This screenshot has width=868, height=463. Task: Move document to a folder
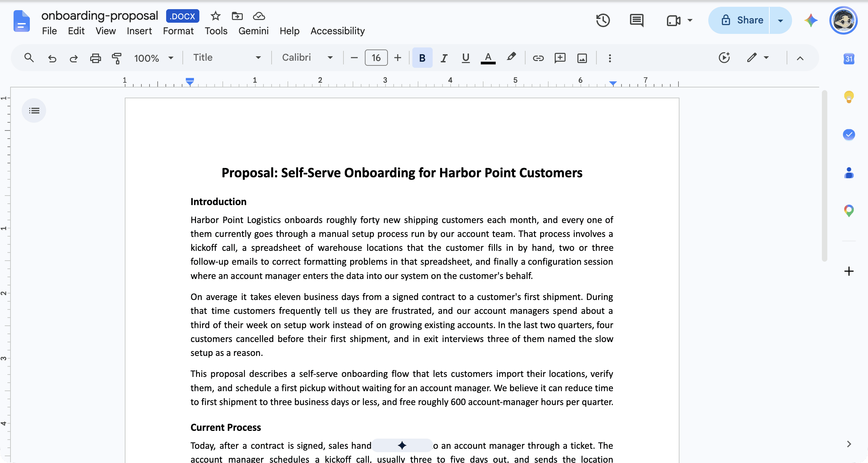(237, 16)
